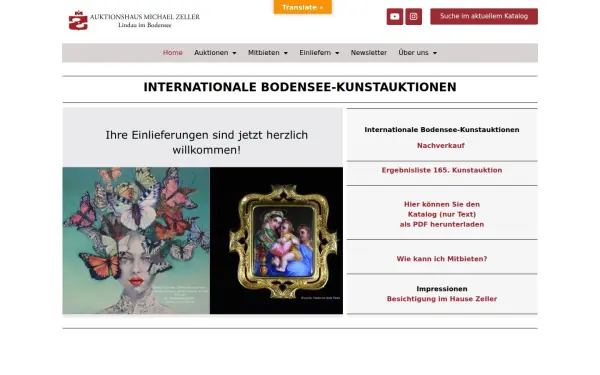This screenshot has width=600, height=375.
Task: Click the Internationale Bodensee-Kunstauktionen main heading
Action: (x=300, y=87)
